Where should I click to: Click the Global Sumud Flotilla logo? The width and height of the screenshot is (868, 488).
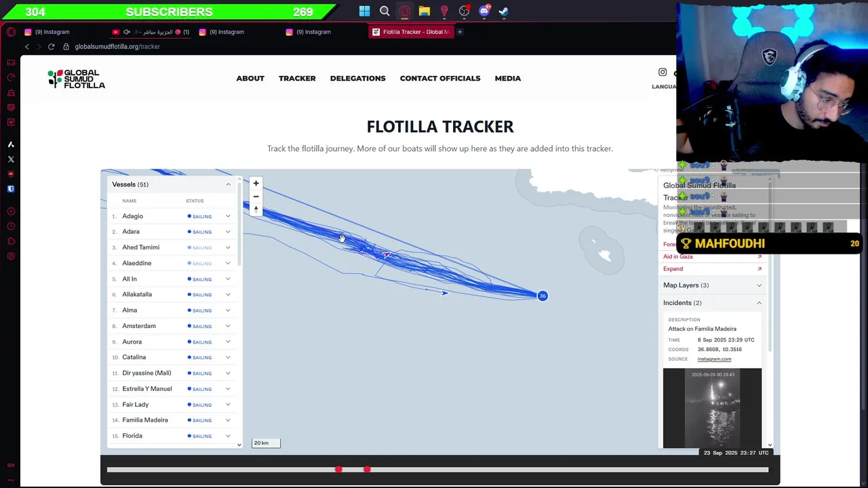[77, 79]
